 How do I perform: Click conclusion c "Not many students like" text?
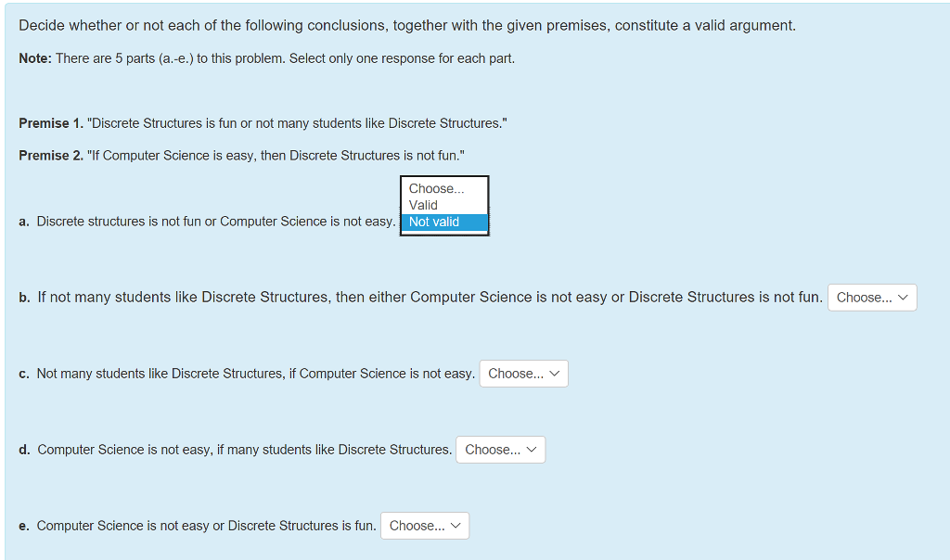coord(255,374)
